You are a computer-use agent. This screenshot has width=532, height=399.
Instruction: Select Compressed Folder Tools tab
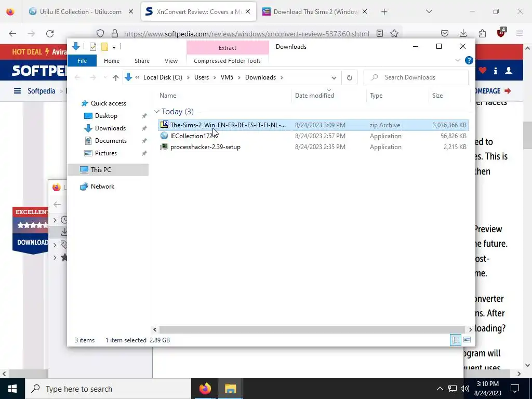tap(228, 61)
